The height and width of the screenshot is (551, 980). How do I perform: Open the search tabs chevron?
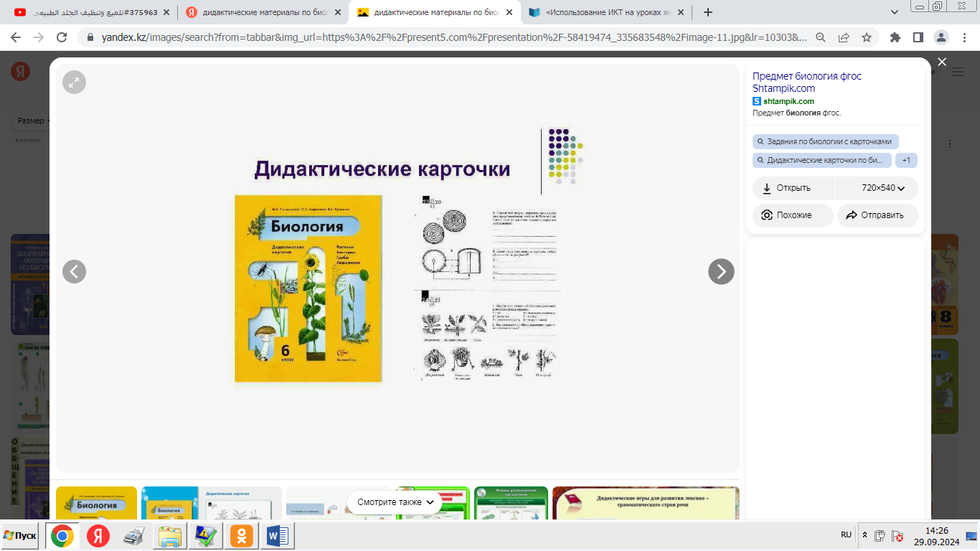(895, 12)
